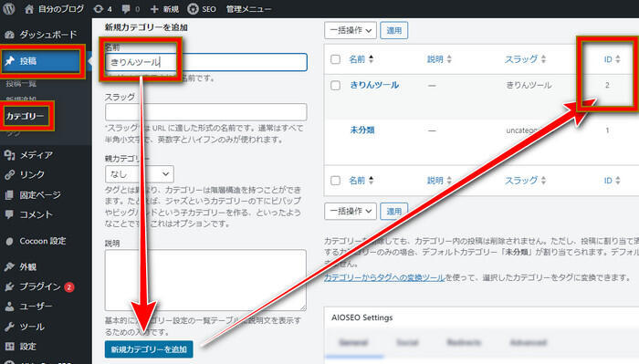Click the plugin update badge showing 2

(x=69, y=287)
